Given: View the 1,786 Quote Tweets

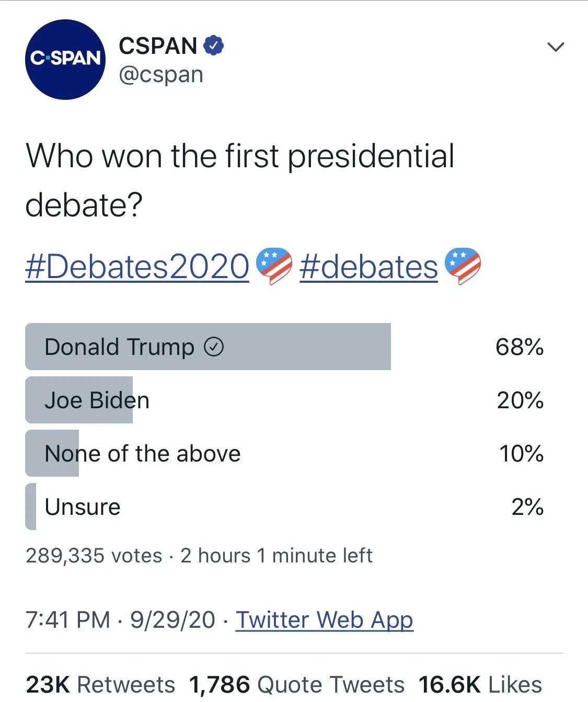Looking at the screenshot, I should [296, 684].
